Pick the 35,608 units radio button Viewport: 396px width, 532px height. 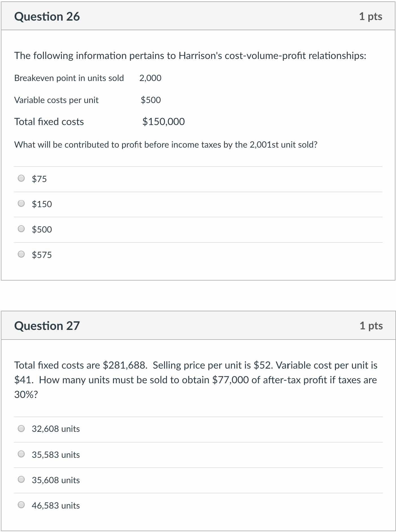21,480
